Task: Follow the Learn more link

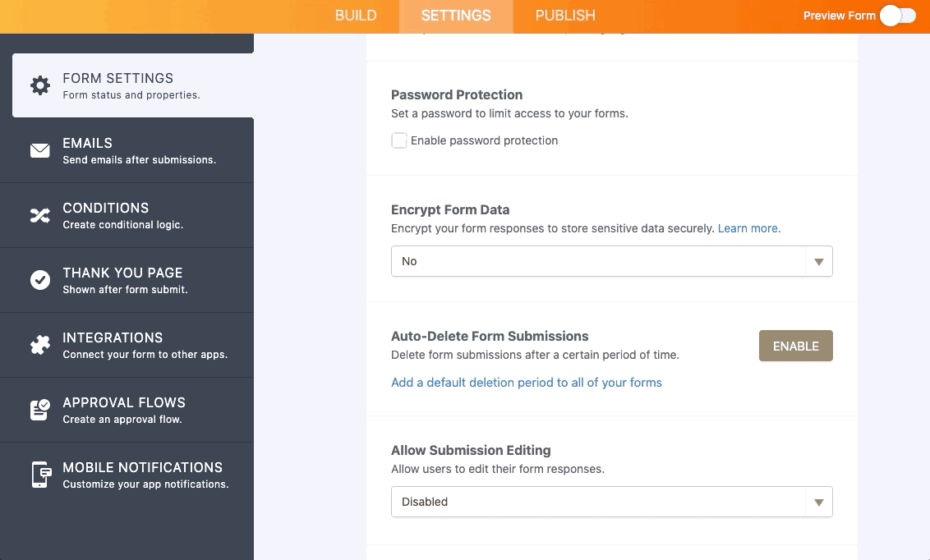Action: (749, 228)
